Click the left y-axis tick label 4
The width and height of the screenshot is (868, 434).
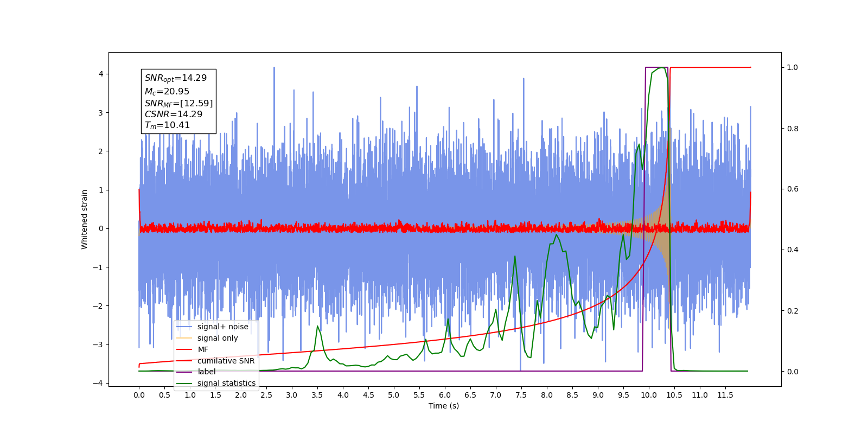click(101, 74)
